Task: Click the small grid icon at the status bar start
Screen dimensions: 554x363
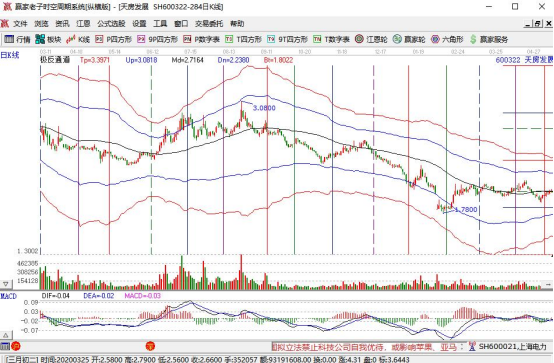Action: (x=5, y=346)
